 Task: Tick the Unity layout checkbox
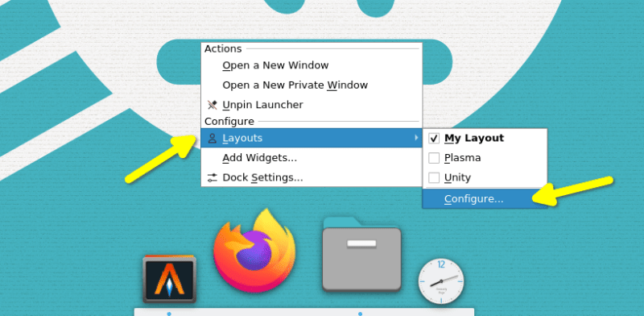[434, 177]
